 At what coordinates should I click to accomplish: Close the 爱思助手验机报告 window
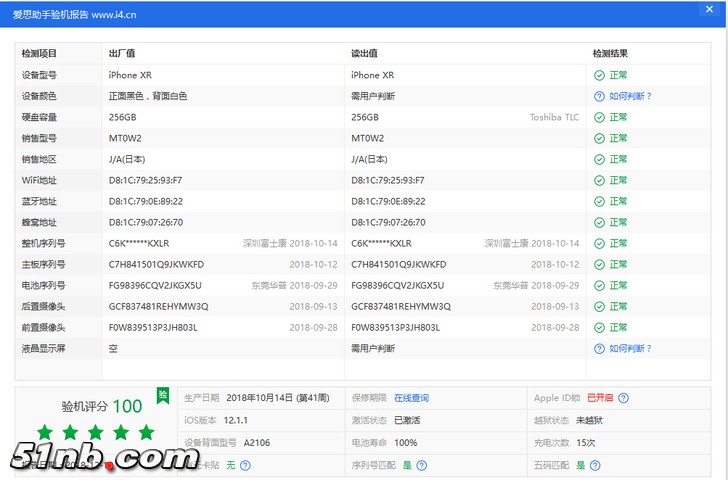pos(711,8)
